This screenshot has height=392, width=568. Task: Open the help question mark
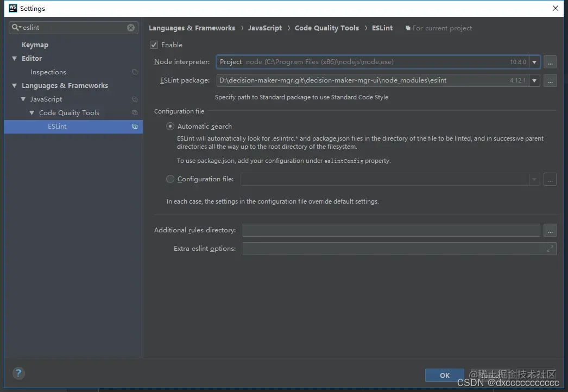click(18, 373)
